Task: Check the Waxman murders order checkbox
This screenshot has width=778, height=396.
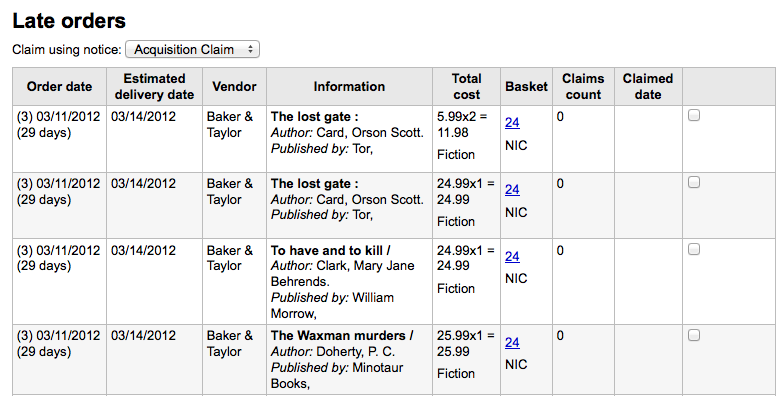Action: pos(694,335)
